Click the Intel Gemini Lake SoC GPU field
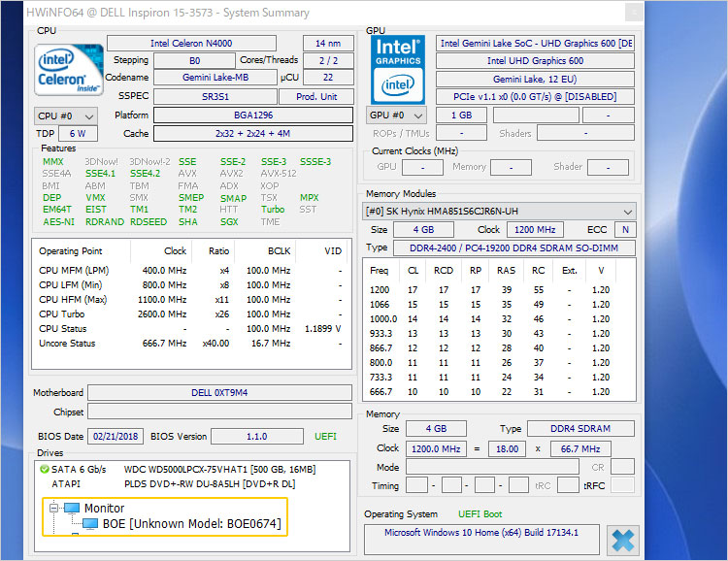The width and height of the screenshot is (728, 561). coord(535,43)
